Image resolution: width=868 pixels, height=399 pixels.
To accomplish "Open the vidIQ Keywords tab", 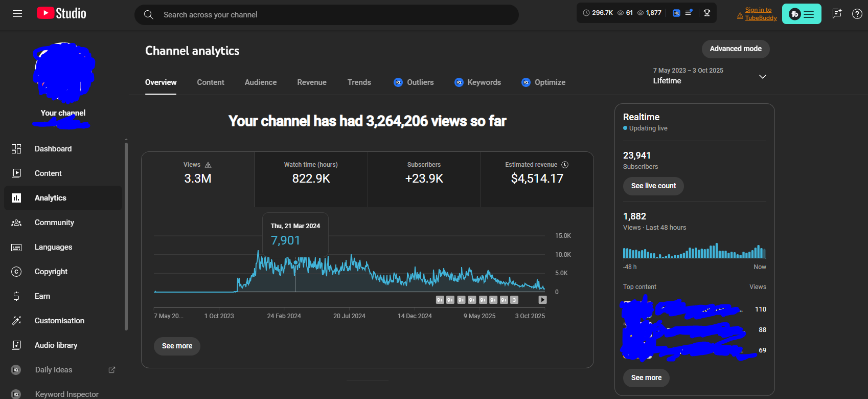I will (478, 82).
